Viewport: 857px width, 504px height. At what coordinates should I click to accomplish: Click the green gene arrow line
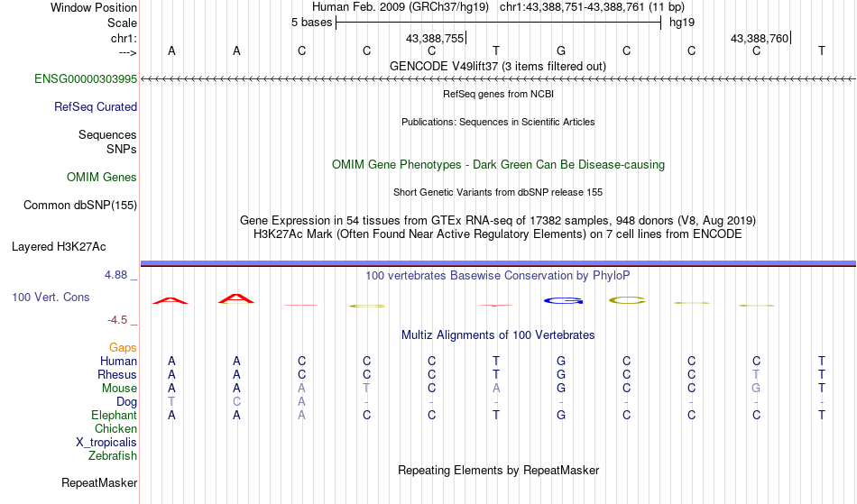click(x=498, y=79)
